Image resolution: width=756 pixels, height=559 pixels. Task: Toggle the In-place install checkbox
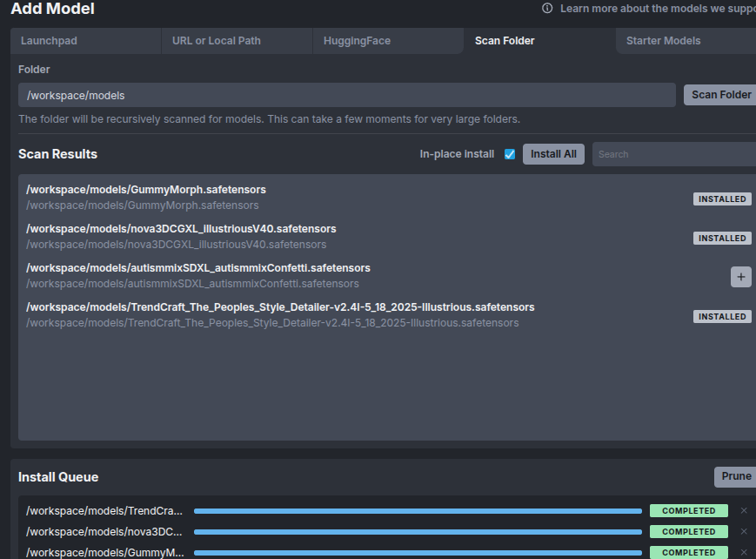[x=510, y=154]
